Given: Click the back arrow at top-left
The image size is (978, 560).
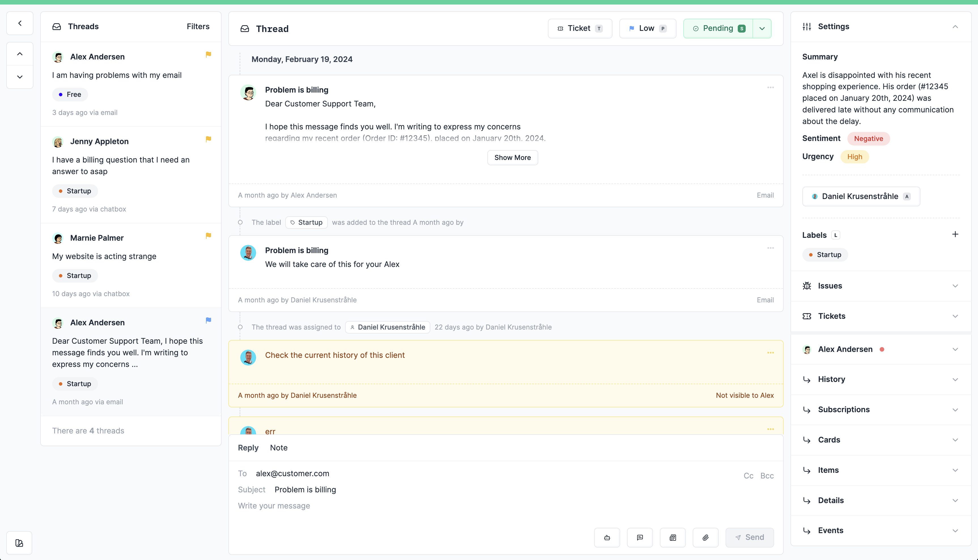Looking at the screenshot, I should pos(20,23).
